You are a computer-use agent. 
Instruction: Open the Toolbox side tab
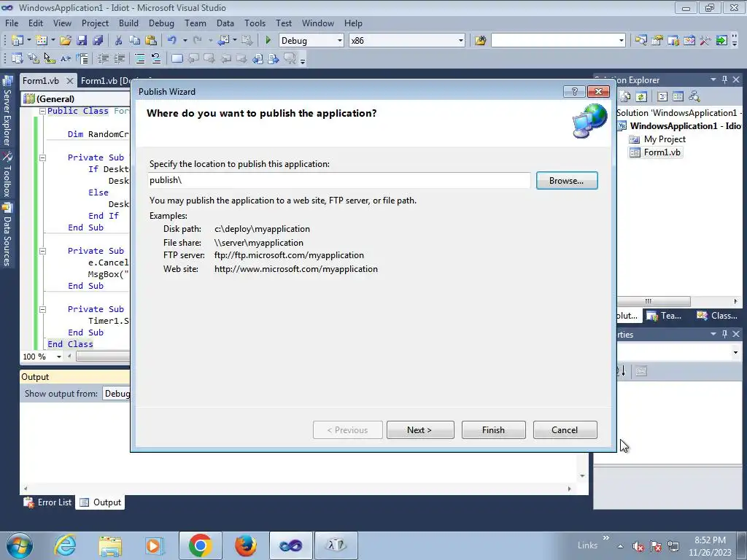pyautogui.click(x=7, y=174)
